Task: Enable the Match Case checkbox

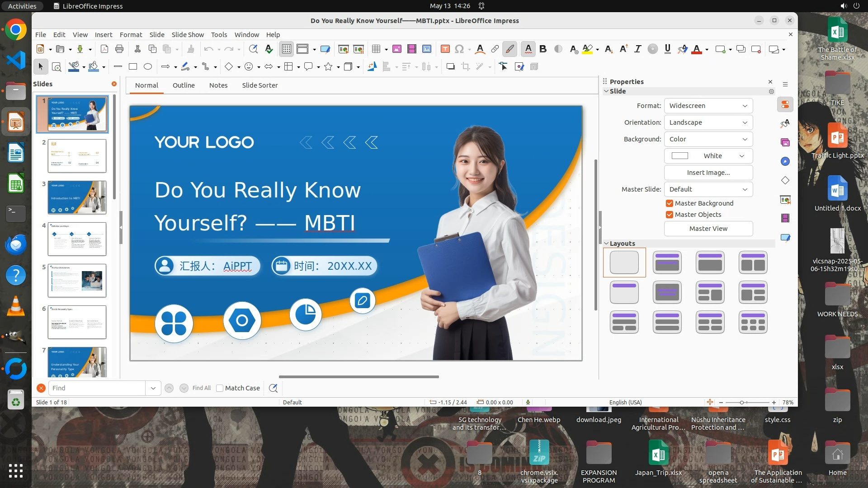Action: pos(220,388)
